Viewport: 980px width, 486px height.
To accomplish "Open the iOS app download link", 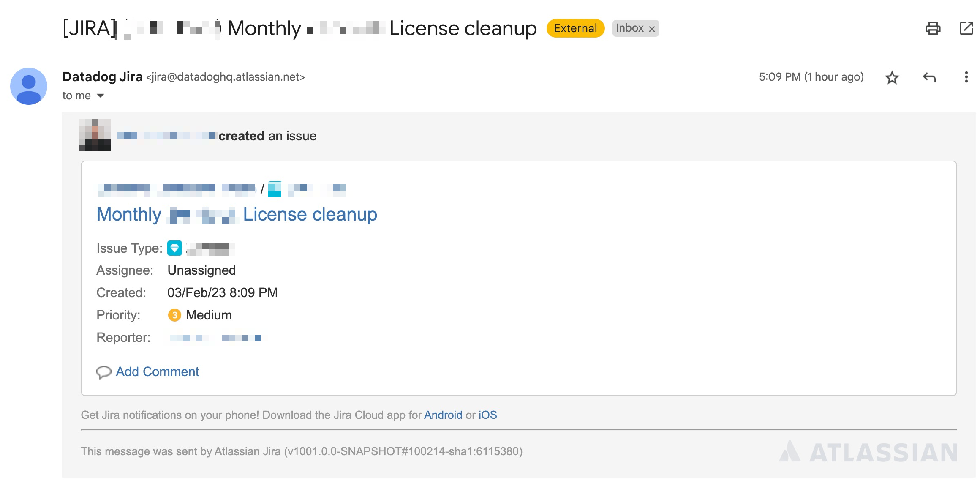I will pyautogui.click(x=487, y=415).
